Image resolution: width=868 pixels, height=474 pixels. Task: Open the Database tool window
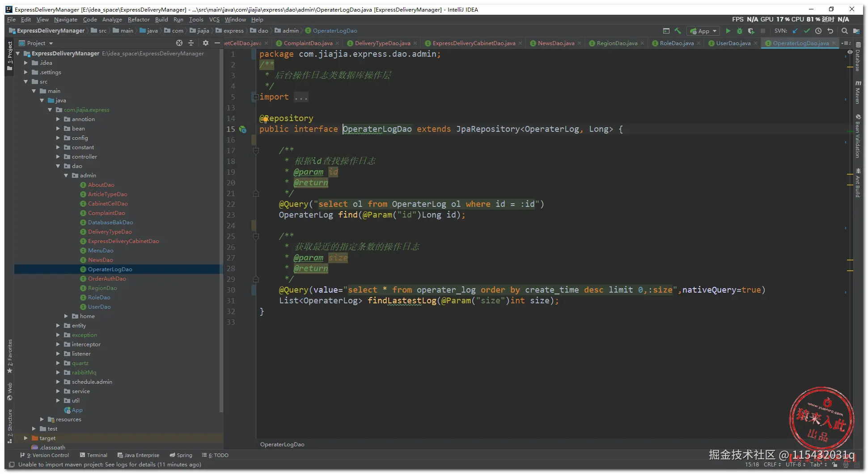point(858,58)
